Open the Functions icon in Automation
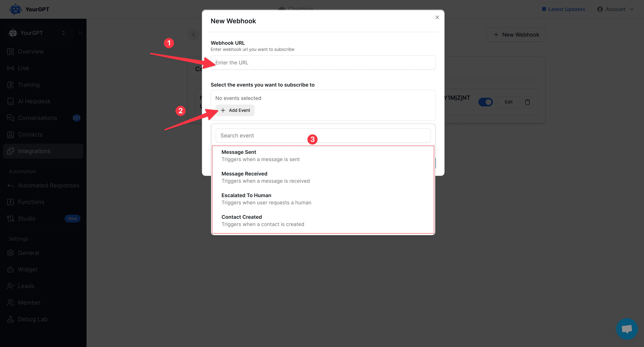The width and height of the screenshot is (644, 347). (x=10, y=202)
